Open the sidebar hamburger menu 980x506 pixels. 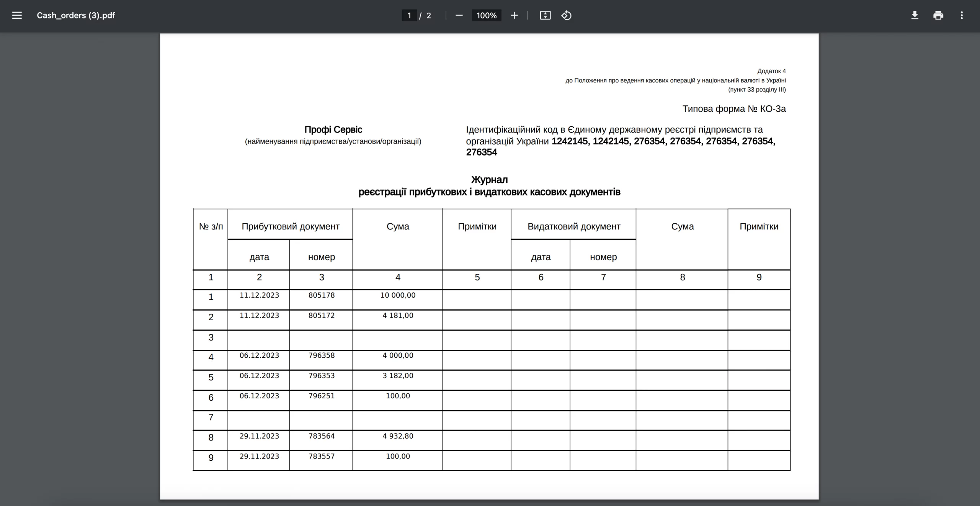[17, 15]
